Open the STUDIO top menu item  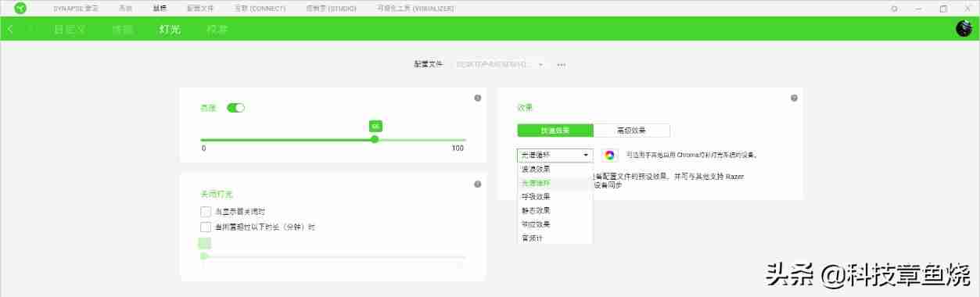(x=331, y=8)
